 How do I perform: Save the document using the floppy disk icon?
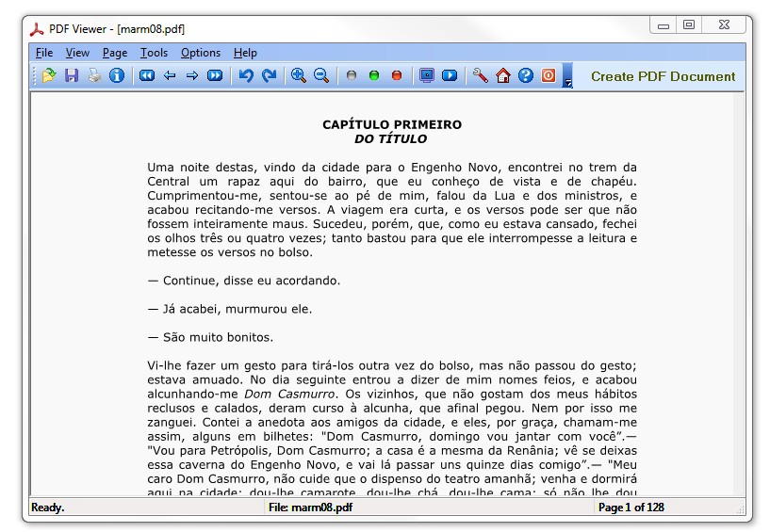click(72, 75)
